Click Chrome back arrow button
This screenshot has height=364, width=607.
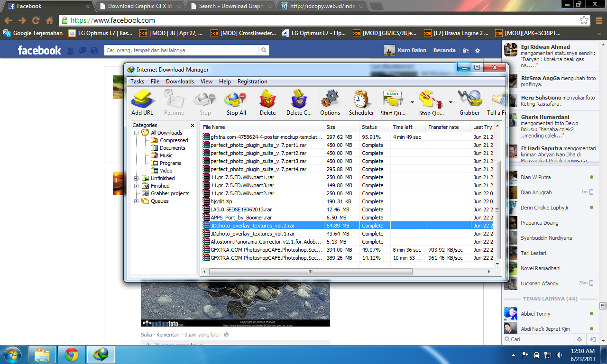(9, 20)
